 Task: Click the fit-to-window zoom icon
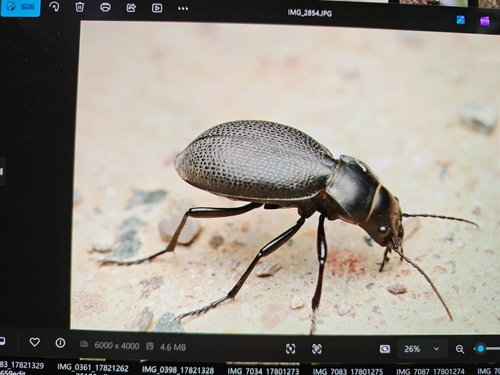point(290,349)
